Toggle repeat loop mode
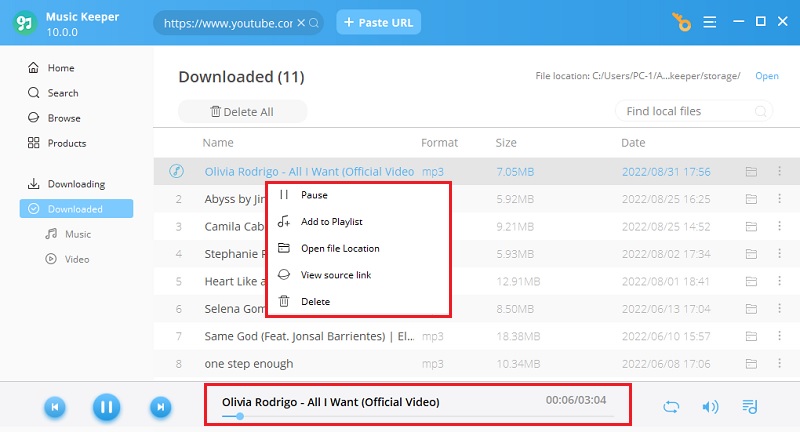Screen dimensions: 800x432 [x=671, y=406]
